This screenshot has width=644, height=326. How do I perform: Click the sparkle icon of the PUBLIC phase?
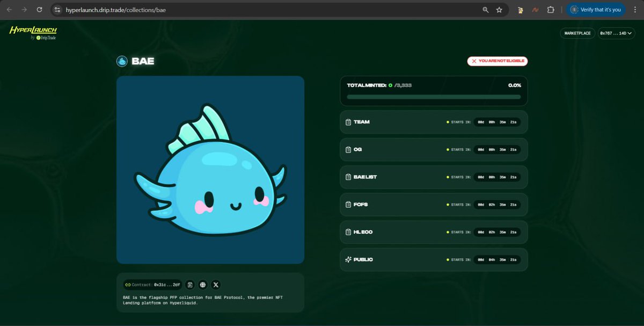click(x=348, y=259)
